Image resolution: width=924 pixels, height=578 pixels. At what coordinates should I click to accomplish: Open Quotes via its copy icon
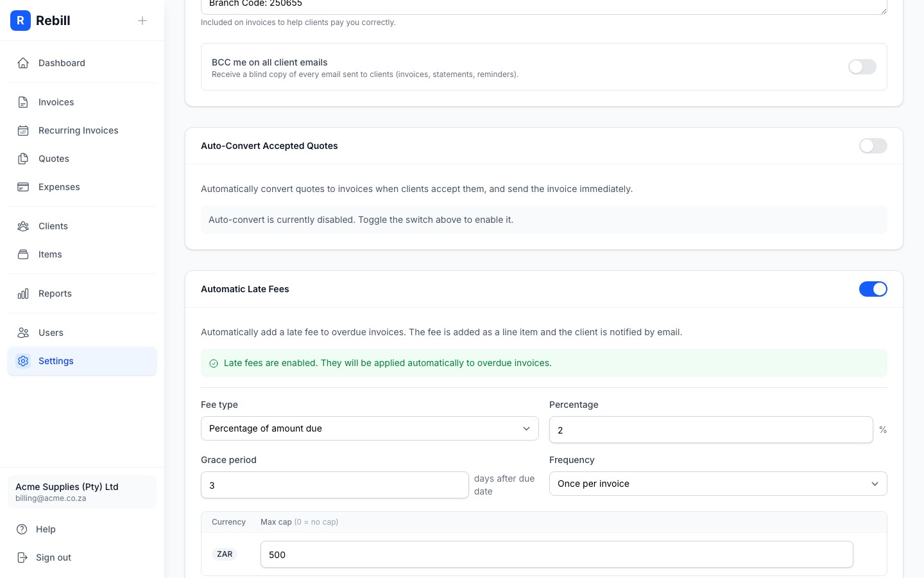(23, 159)
